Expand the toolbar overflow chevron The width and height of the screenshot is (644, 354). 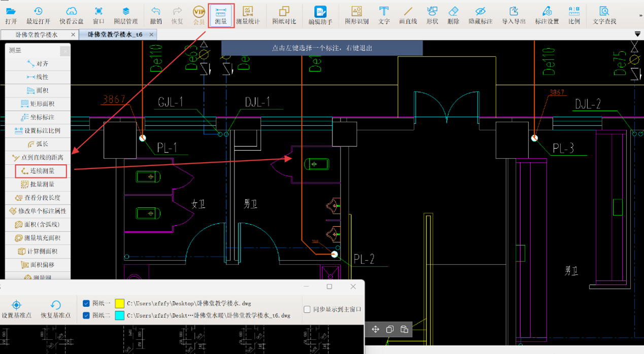(640, 16)
